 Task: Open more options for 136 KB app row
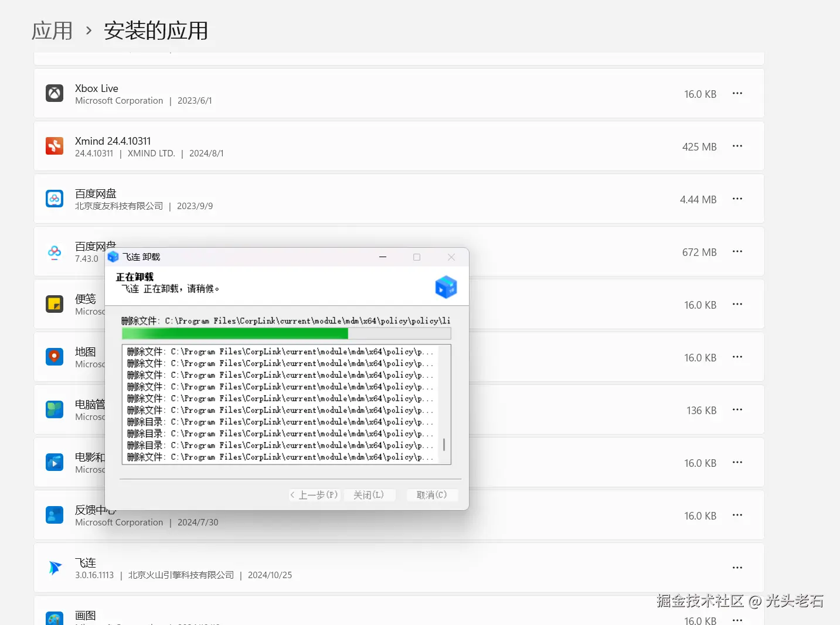(737, 409)
